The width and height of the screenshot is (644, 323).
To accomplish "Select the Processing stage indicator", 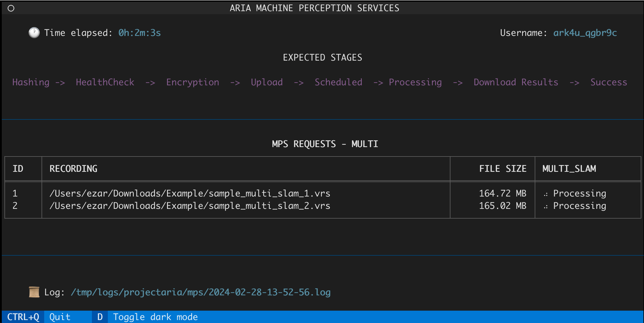I will pyautogui.click(x=416, y=82).
